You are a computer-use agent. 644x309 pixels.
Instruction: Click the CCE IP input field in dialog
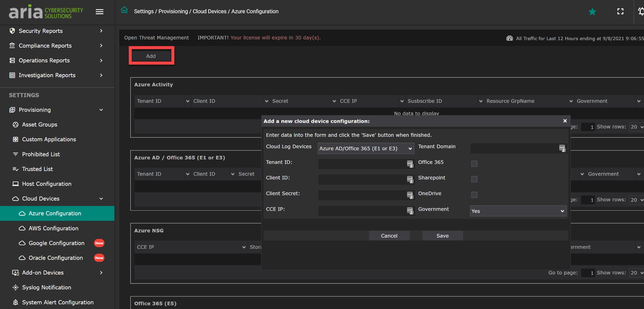[x=366, y=210]
